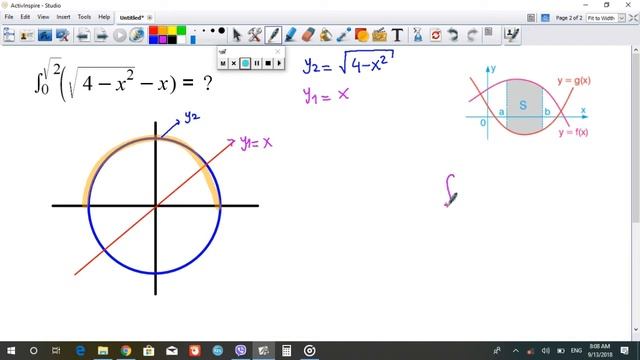Viewport: 640px width, 360px height.
Task: Open the View menu
Action: pos(43,17)
